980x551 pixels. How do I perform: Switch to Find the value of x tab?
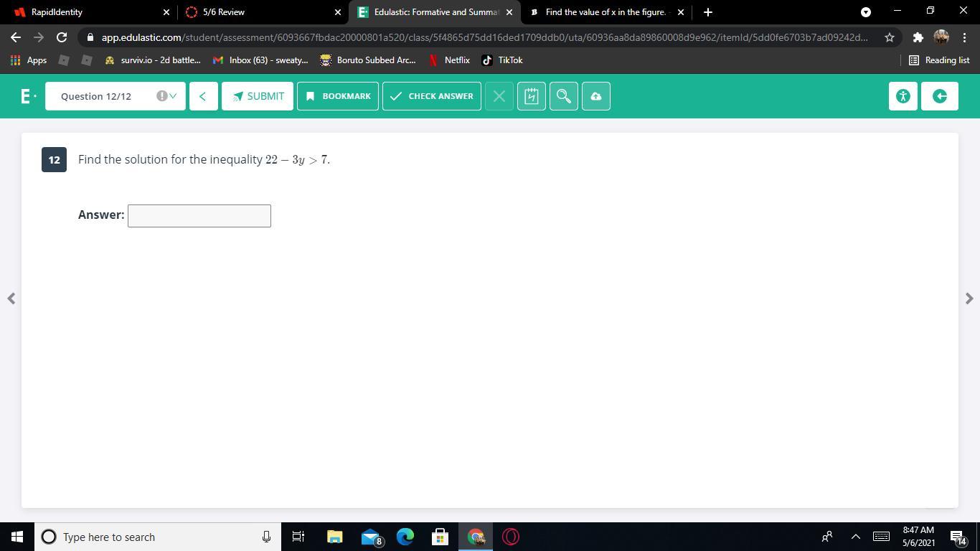606,12
